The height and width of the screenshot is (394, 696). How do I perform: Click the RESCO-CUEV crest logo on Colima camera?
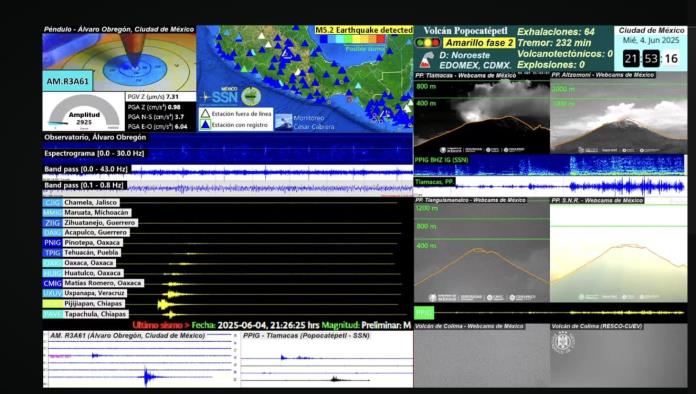click(563, 343)
